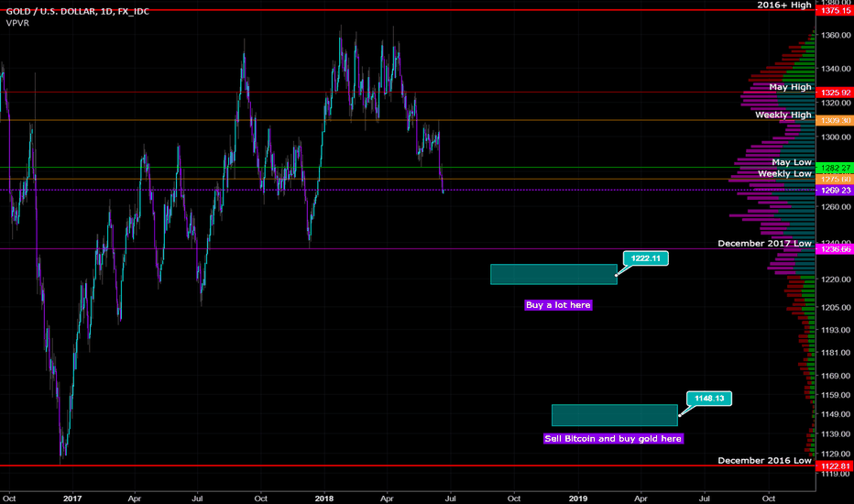Select the 1309.30 orange price tag
The width and height of the screenshot is (854, 504).
coord(835,120)
